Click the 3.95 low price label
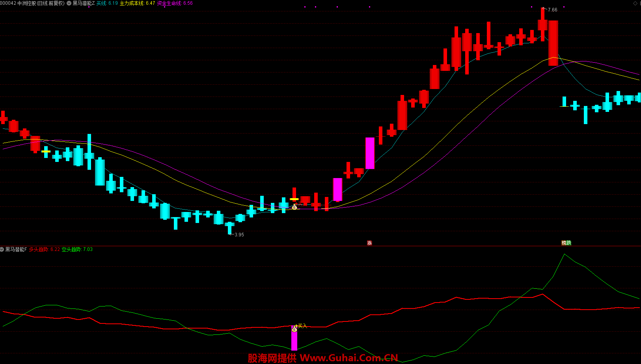Image resolution: width=641 pixels, height=364 pixels. [x=239, y=235]
